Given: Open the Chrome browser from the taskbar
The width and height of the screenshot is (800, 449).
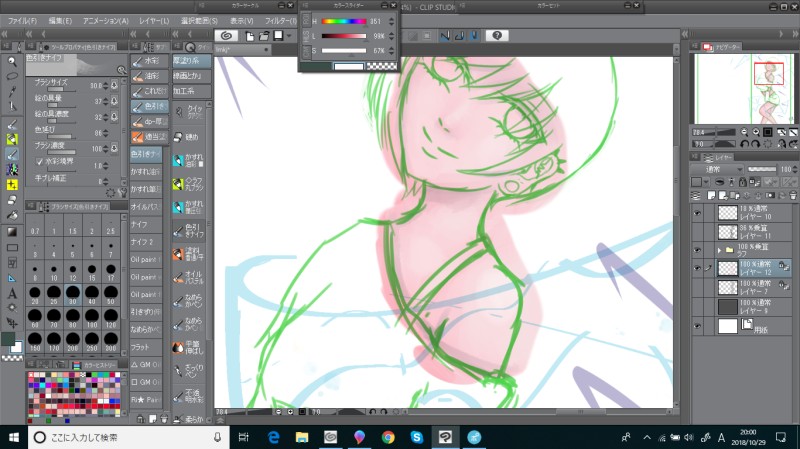Looking at the screenshot, I should (x=388, y=437).
